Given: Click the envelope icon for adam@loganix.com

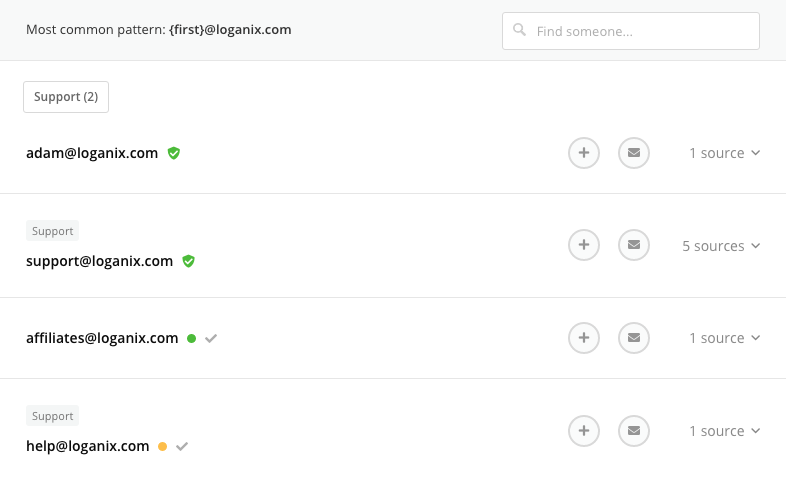Looking at the screenshot, I should 634,153.
